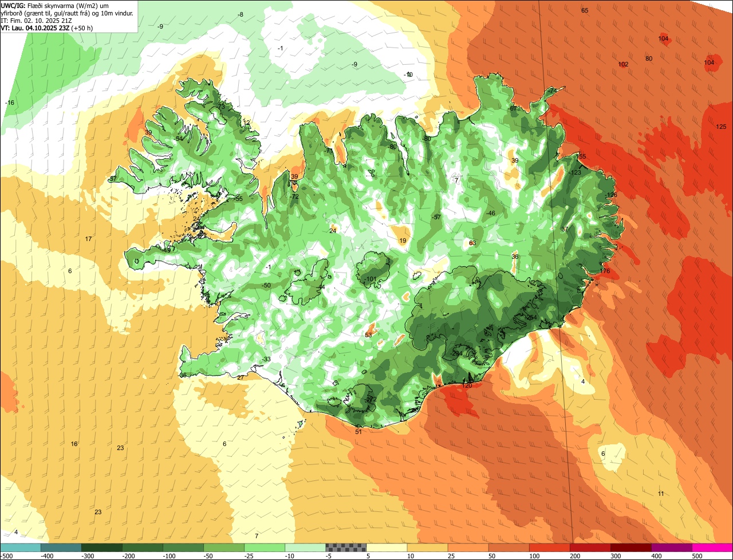Click the map value -33 in the southwest
Screen dimensions: 733x560
tap(266, 359)
